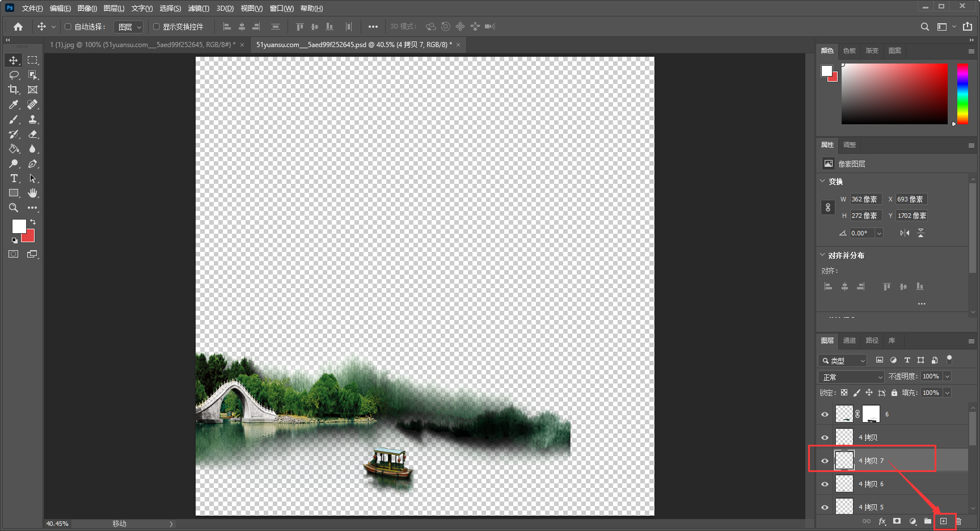Enable the 自动选择 checkbox
The width and height of the screenshot is (980, 531).
click(67, 27)
